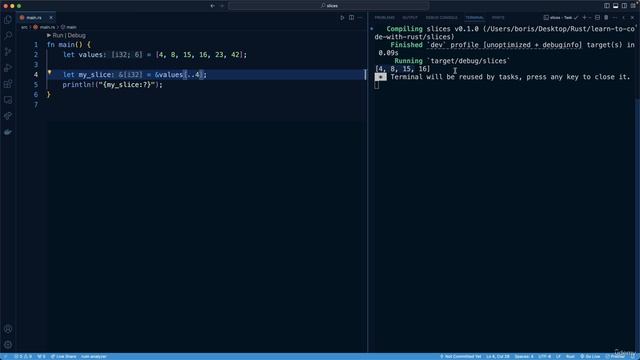Switch to the Ports panel tab
The height and width of the screenshot is (360, 640).
pyautogui.click(x=498, y=18)
